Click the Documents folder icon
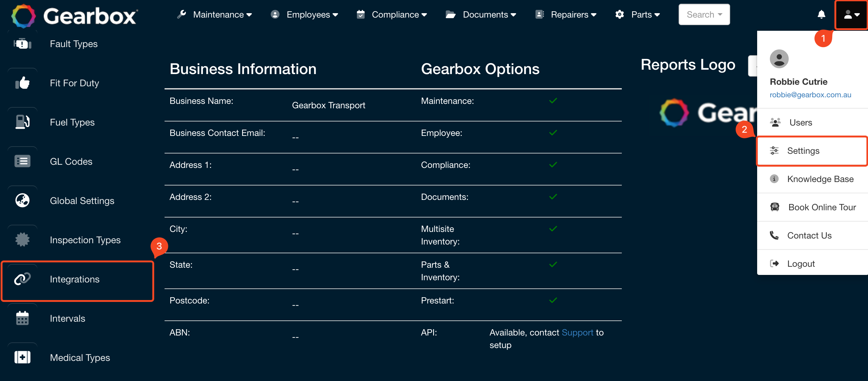This screenshot has height=381, width=868. click(451, 14)
